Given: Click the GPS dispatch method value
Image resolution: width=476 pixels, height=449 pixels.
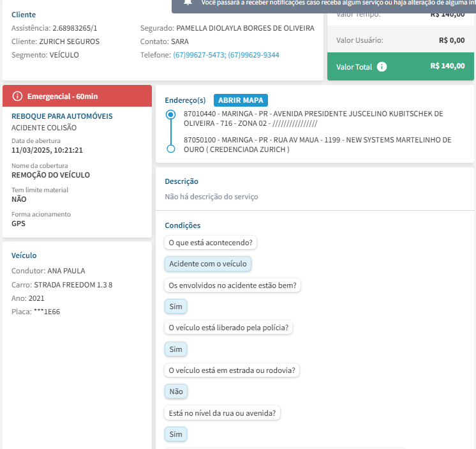Looking at the screenshot, I should pos(19,224).
